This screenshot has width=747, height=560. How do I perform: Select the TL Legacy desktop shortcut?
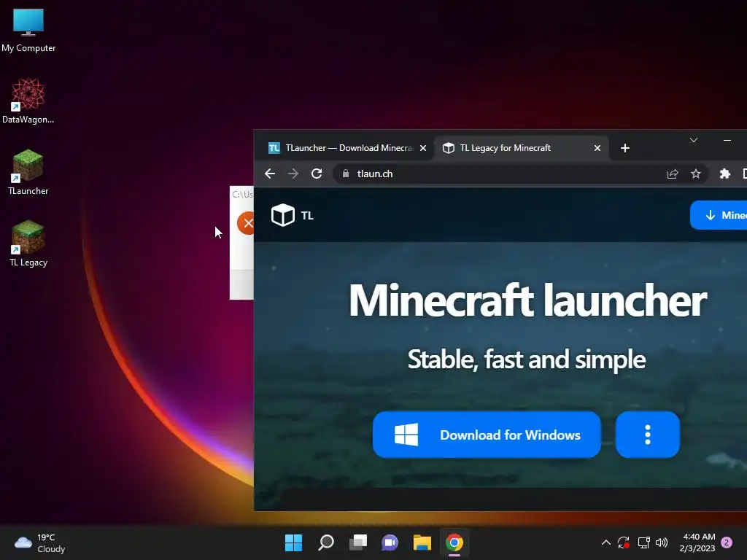[x=28, y=244]
